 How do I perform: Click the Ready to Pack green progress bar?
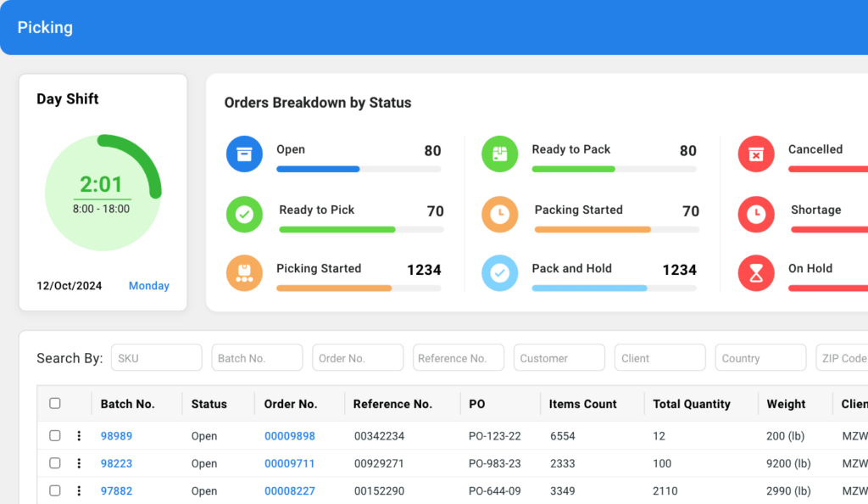click(x=614, y=170)
